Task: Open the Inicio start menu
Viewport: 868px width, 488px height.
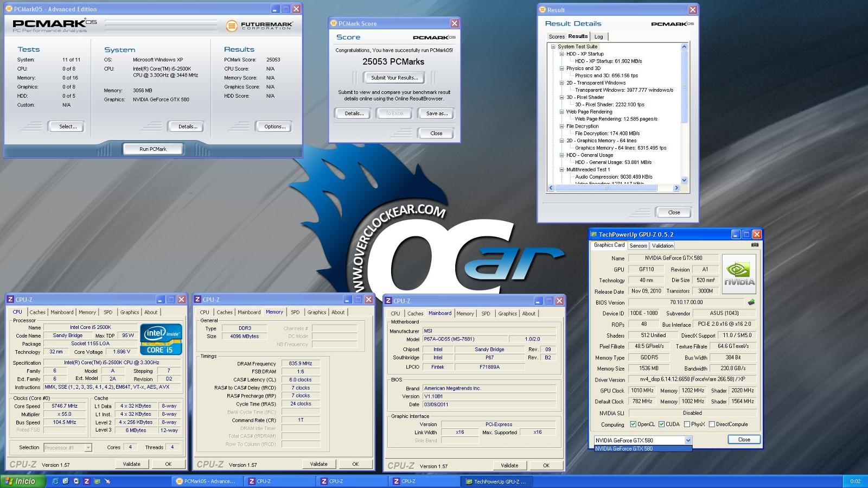Action: [x=23, y=481]
